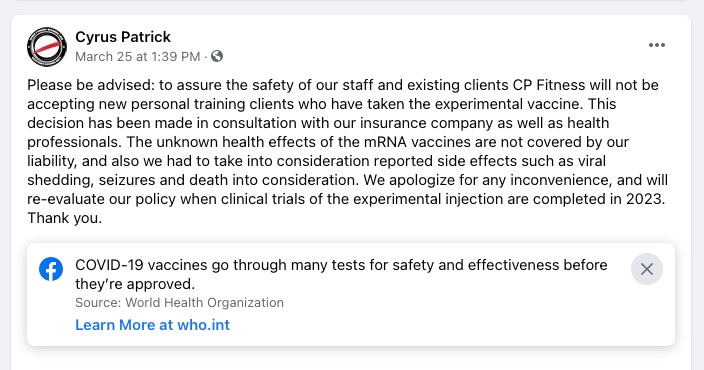704x370 pixels.
Task: Dismiss the COVID-19 vaccine info notice
Action: (647, 269)
